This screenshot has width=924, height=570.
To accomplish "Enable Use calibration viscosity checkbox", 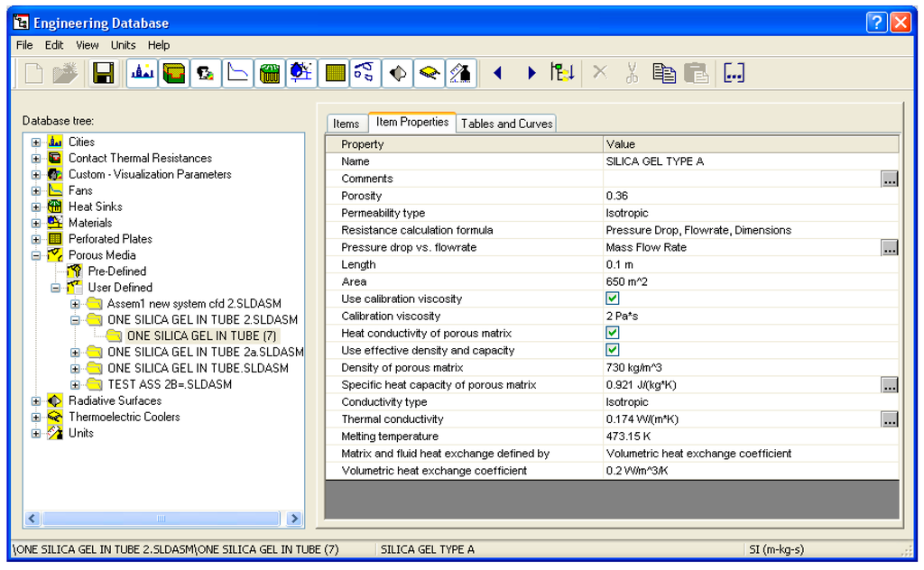I will click(x=612, y=299).
